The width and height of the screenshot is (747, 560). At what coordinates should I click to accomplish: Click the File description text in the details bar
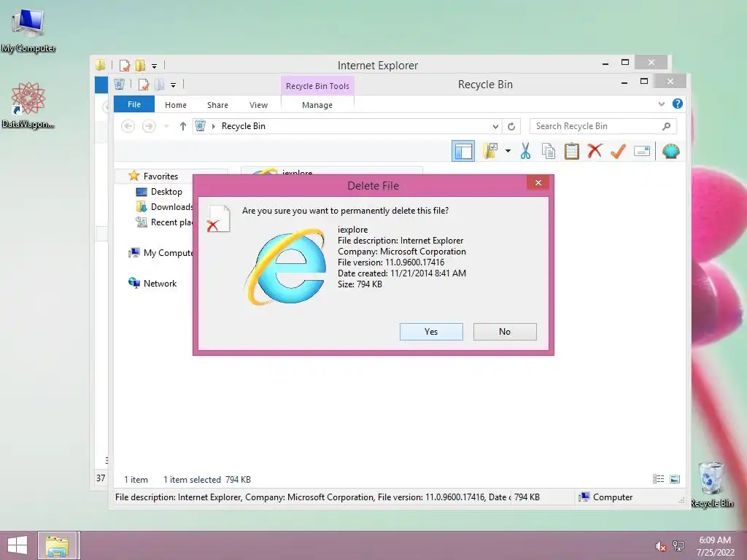312,497
